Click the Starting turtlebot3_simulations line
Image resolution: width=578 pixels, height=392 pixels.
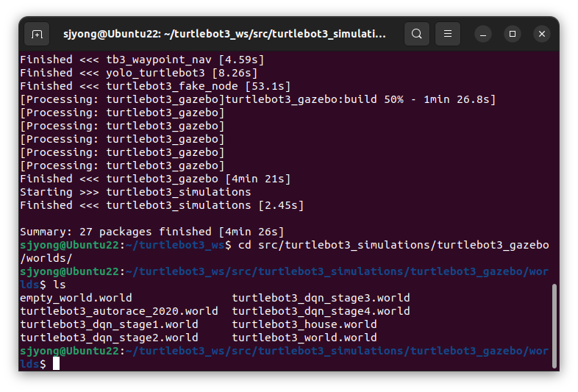pyautogui.click(x=135, y=192)
